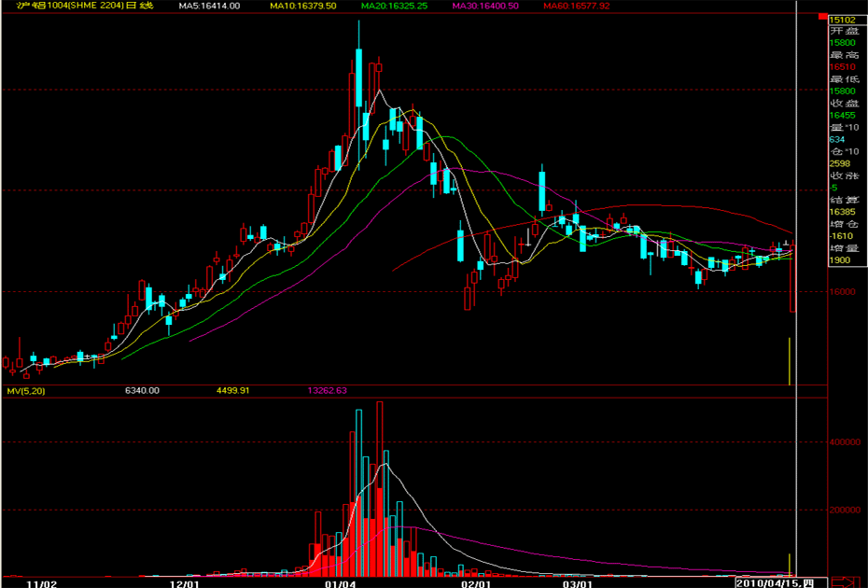This screenshot has height=588, width=868.
Task: Click the 仓*10 label in data panel
Action: tap(844, 152)
